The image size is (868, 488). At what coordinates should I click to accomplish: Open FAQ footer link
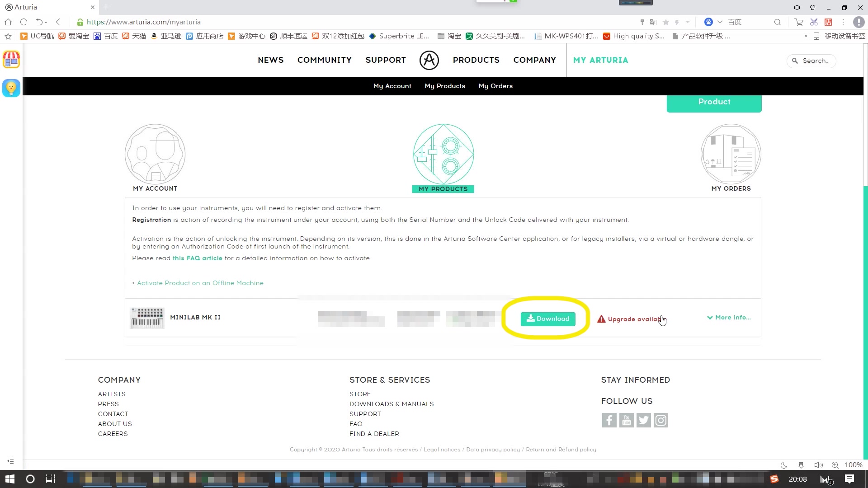click(x=356, y=424)
